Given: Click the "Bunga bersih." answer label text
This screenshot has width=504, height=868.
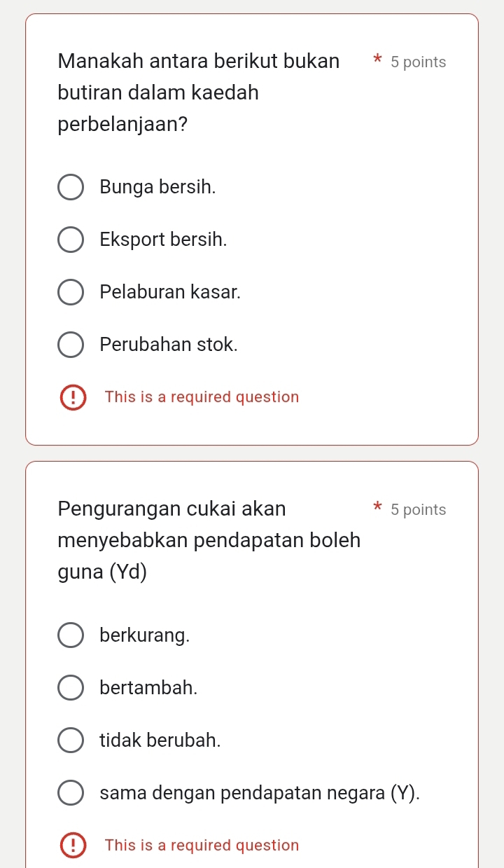Looking at the screenshot, I should (158, 187).
